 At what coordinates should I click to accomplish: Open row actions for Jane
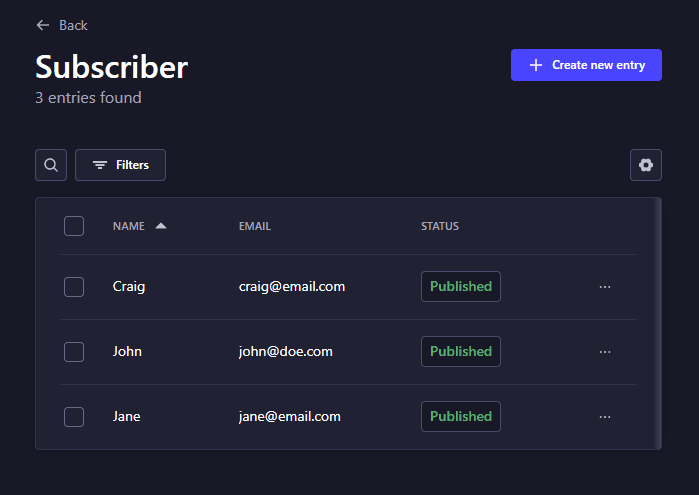[x=605, y=417]
